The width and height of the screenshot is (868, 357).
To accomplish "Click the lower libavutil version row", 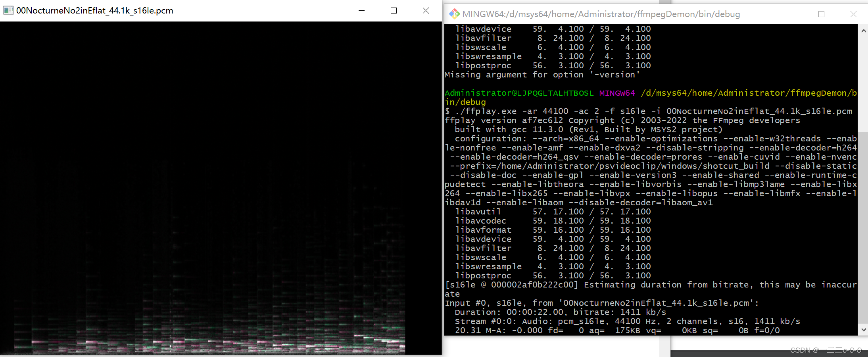I will [553, 212].
